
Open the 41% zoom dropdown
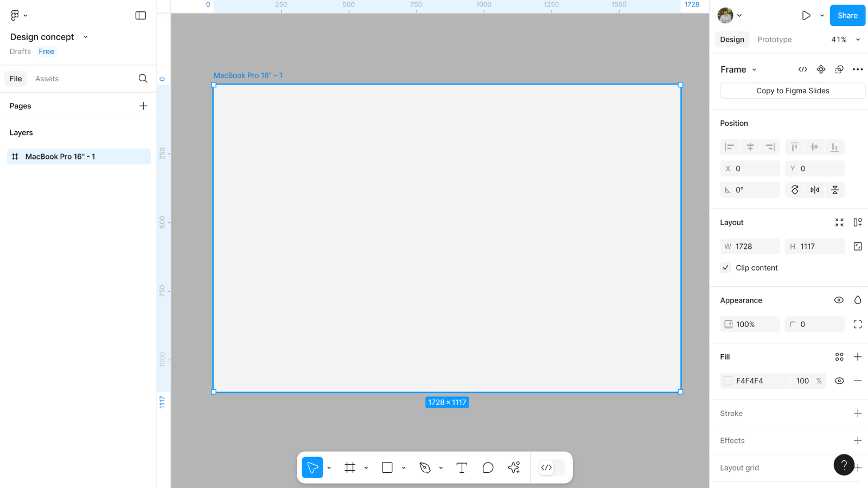[845, 40]
